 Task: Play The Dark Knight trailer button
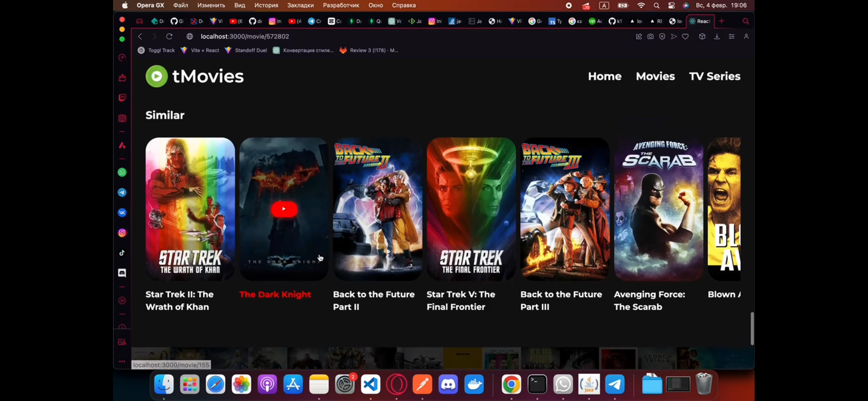tap(284, 209)
